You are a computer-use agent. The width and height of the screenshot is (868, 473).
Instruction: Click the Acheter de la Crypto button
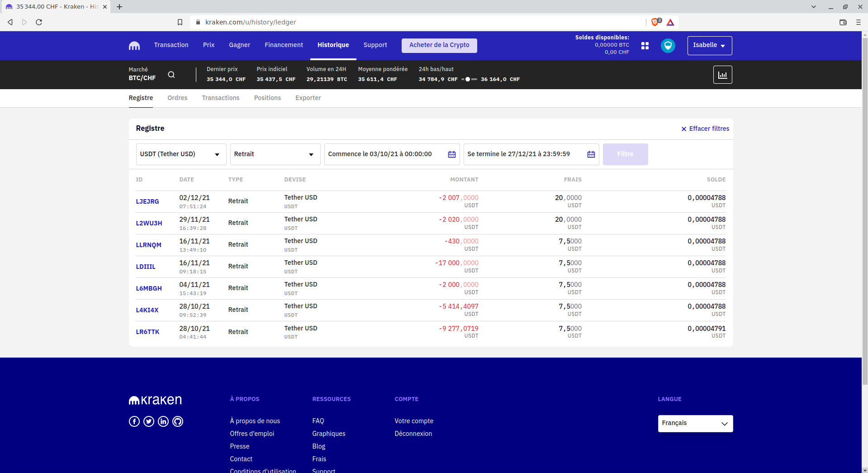(439, 45)
